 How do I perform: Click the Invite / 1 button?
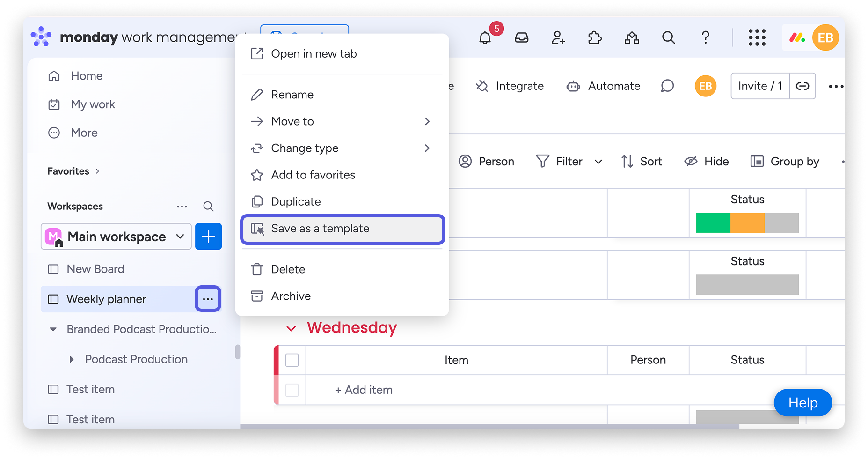tap(760, 86)
